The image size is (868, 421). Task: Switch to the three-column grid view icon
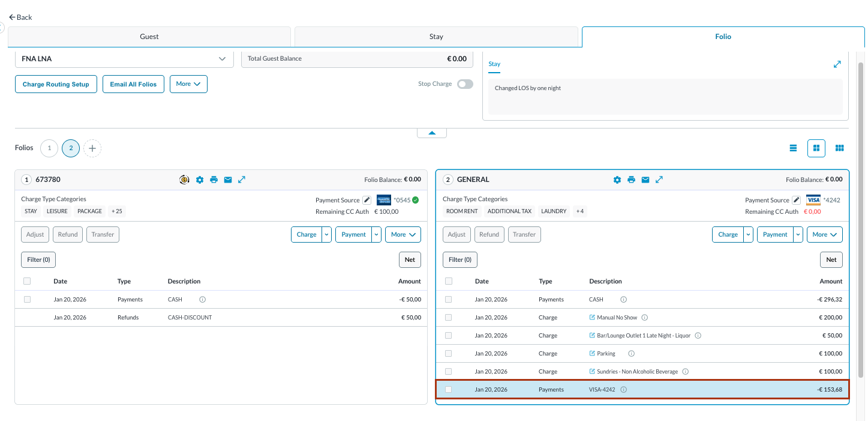click(x=840, y=148)
